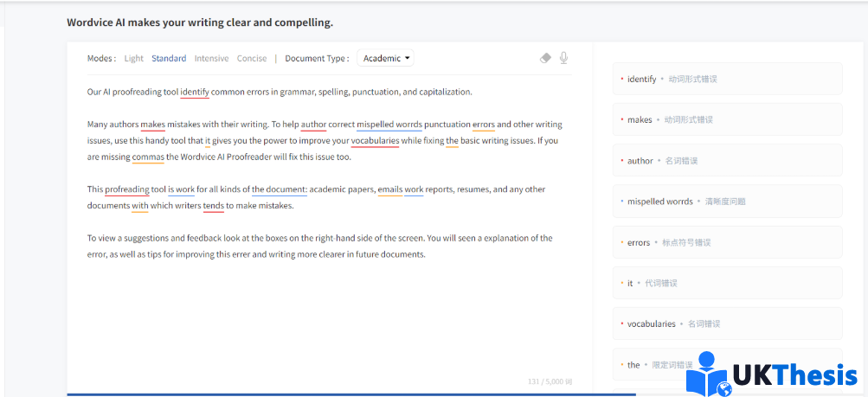Click the microphone dictation icon
Image resolution: width=868 pixels, height=397 pixels.
(563, 58)
